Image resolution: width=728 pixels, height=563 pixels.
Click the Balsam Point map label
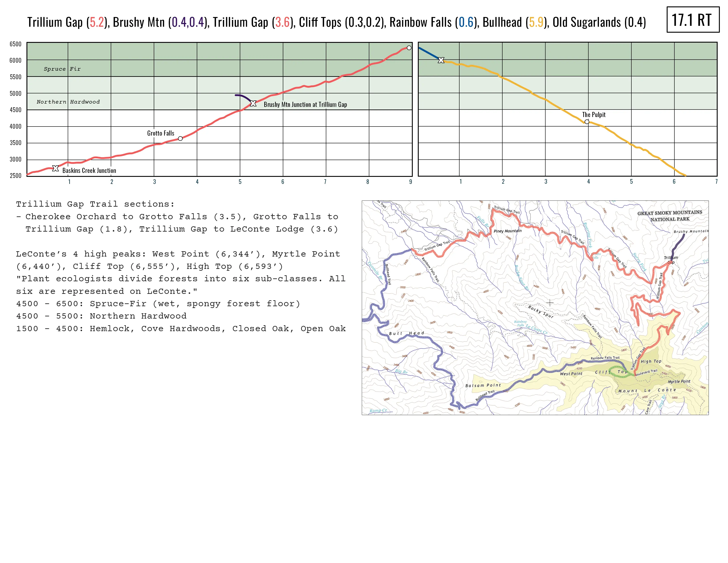click(x=483, y=385)
